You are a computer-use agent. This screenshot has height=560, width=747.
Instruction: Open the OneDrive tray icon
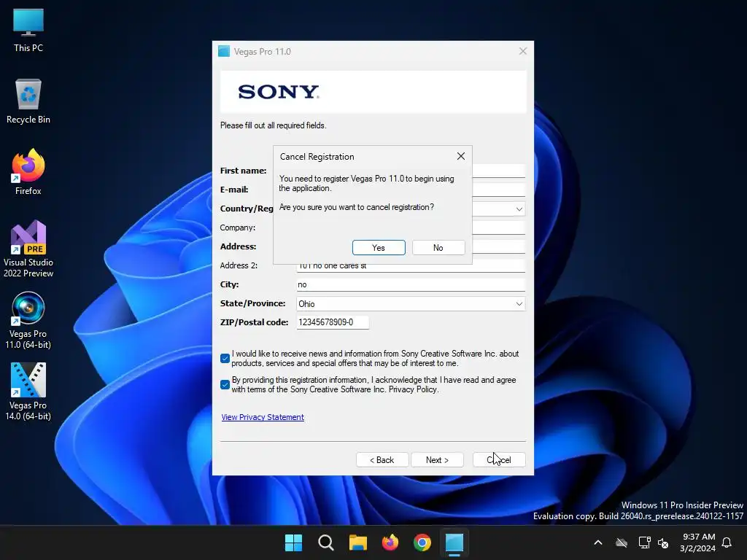[622, 542]
